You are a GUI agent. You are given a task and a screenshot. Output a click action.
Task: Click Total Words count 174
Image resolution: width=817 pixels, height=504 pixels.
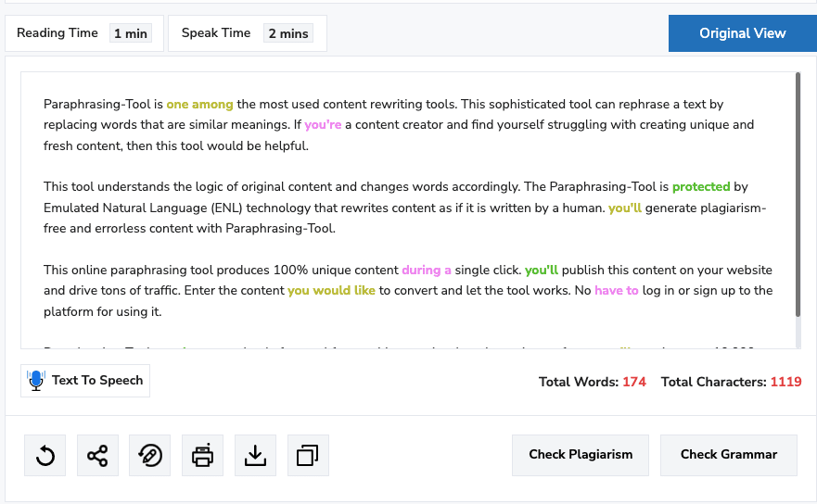[x=634, y=382]
